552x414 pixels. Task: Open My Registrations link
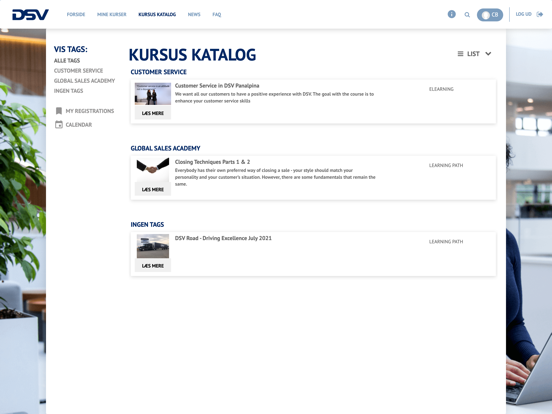90,111
